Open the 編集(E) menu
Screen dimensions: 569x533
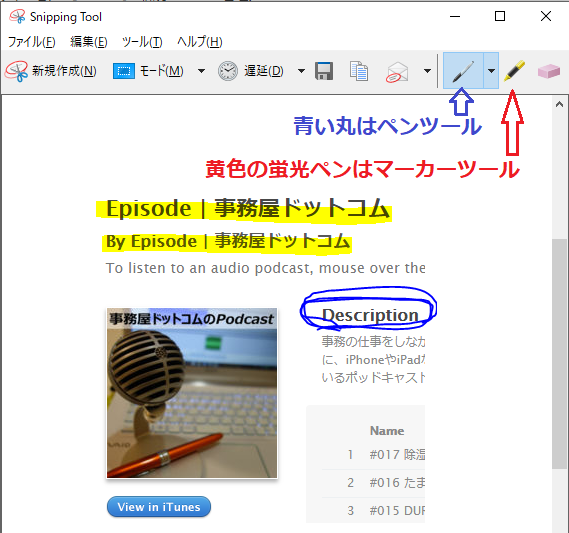point(89,42)
